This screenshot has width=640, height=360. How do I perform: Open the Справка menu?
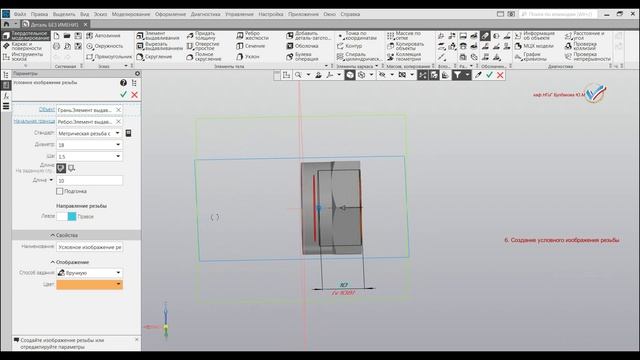pyautogui.click(x=350, y=14)
